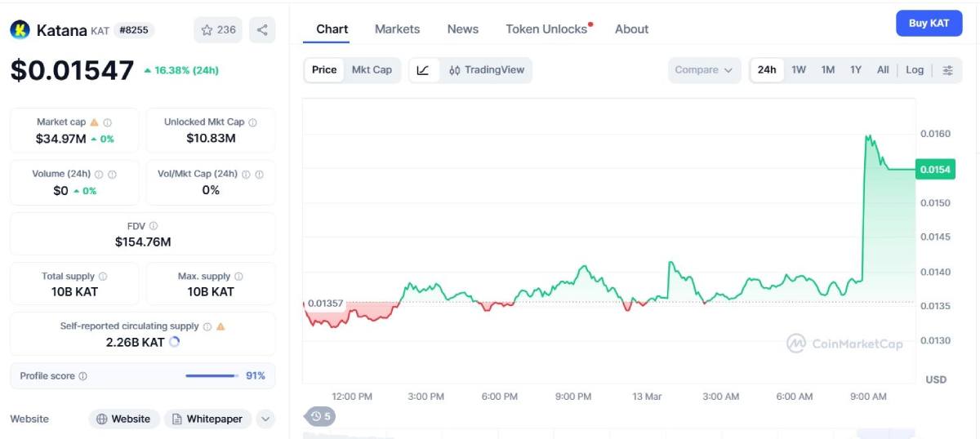Toggle chart to Mkt Cap view
Image resolution: width=980 pixels, height=439 pixels.
[x=372, y=70]
